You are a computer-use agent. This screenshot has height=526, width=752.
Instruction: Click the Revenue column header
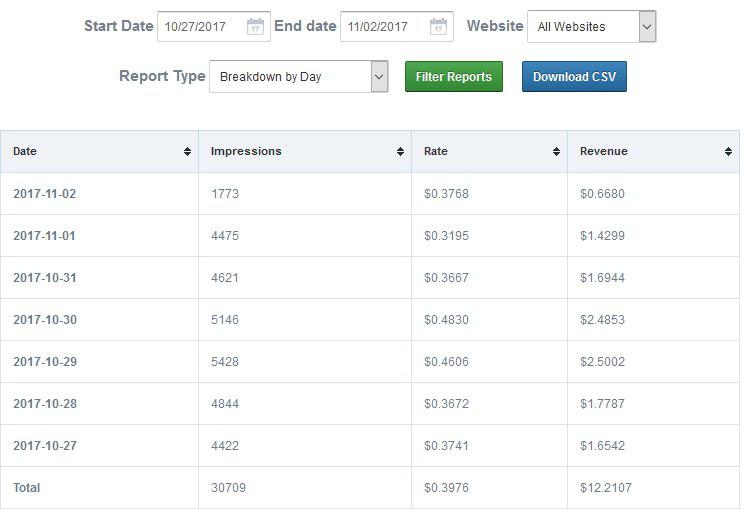click(604, 152)
